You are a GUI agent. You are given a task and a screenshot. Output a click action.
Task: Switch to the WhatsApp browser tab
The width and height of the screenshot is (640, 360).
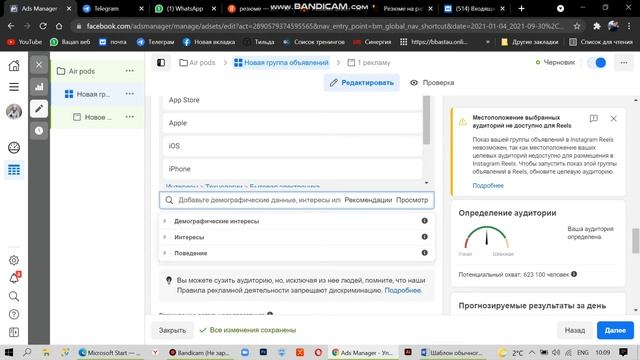click(x=185, y=8)
